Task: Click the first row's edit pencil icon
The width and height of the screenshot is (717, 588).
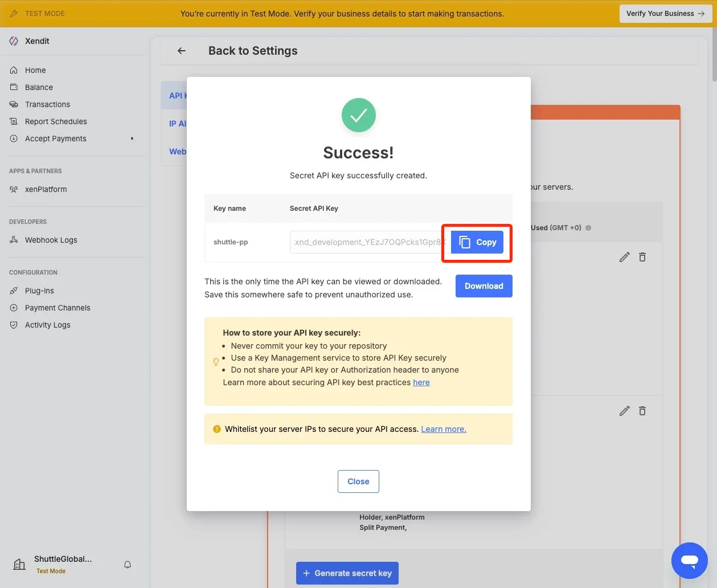Action: [624, 258]
